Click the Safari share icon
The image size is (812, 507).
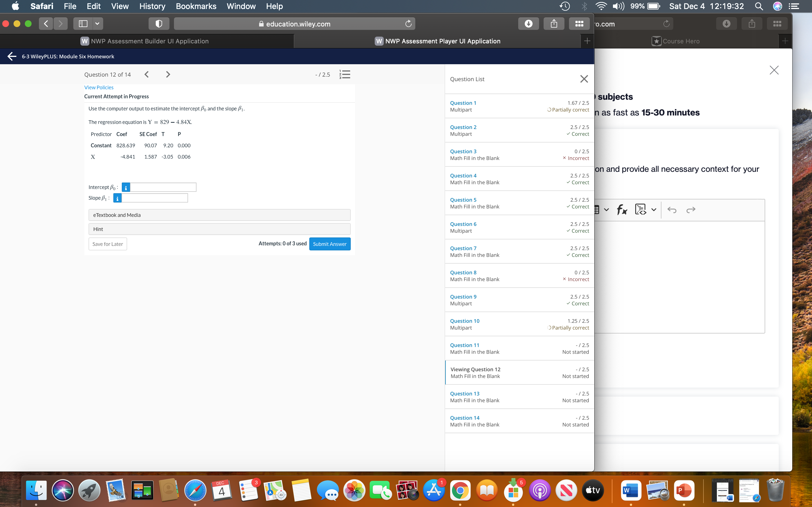coord(554,24)
